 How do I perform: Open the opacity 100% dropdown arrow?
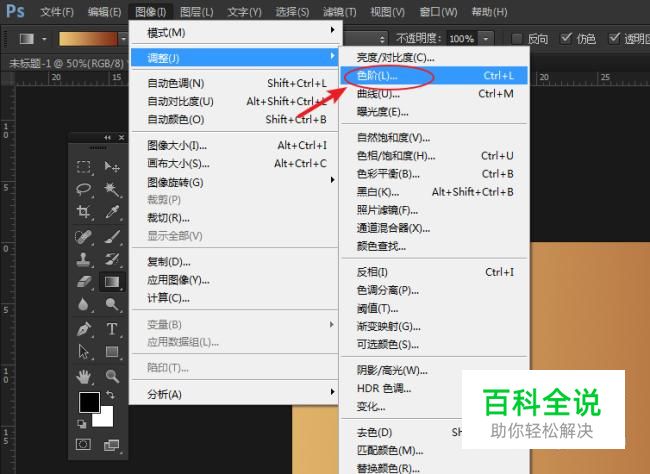485,39
